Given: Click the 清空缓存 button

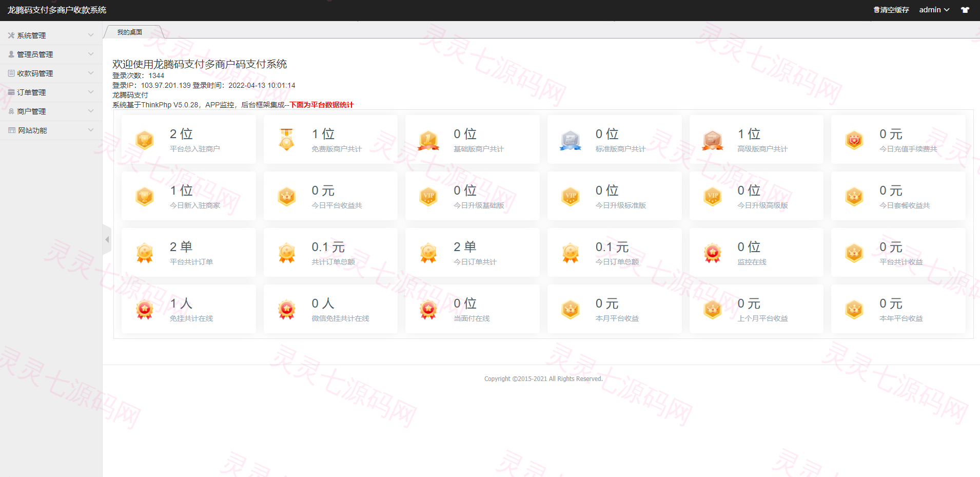Looking at the screenshot, I should tap(891, 10).
